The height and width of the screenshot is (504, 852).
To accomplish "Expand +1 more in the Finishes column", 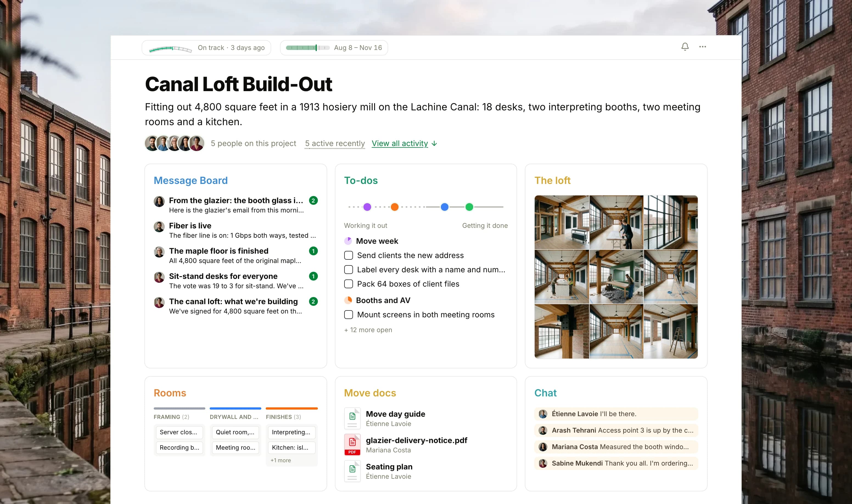I will 281,460.
